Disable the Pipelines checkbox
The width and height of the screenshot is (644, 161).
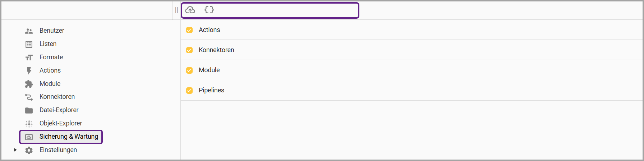pyautogui.click(x=189, y=91)
